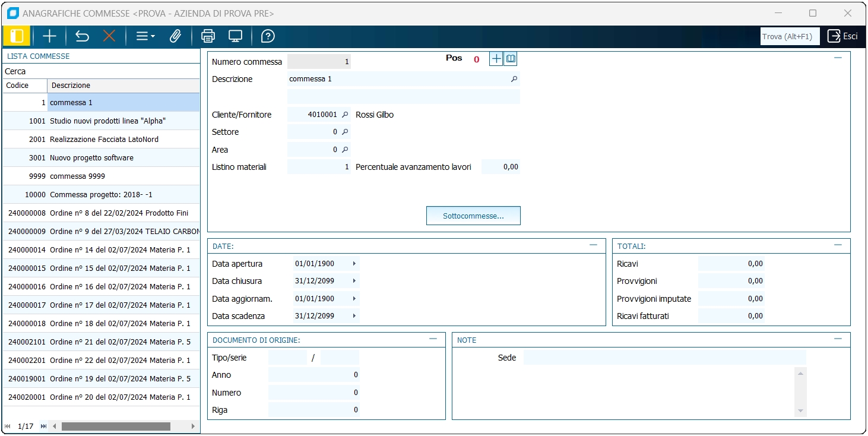Viewport: 868px width, 436px height.
Task: Exit with the Esci button
Action: point(842,36)
